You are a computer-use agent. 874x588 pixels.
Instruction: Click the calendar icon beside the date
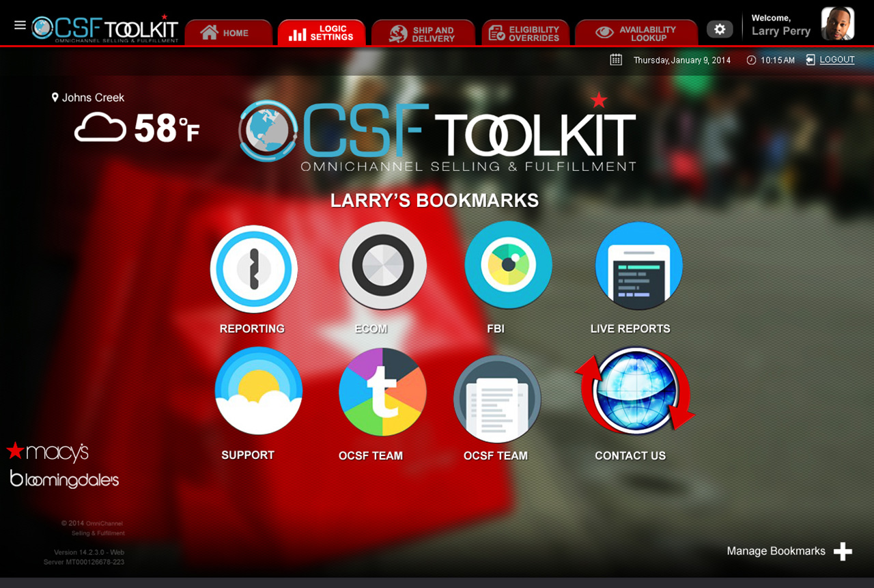tap(616, 60)
